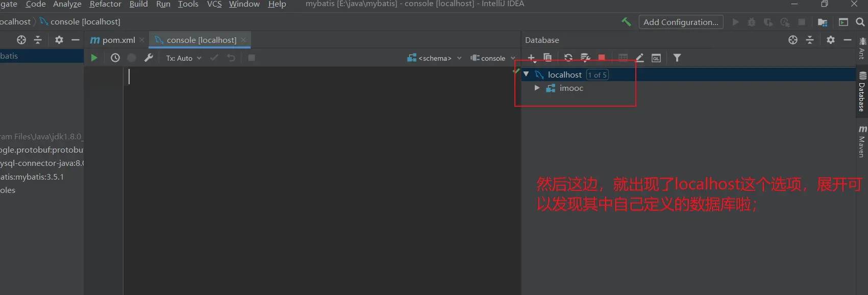Open the Project Structure folder icon
This screenshot has width=868, height=295.
coord(822,22)
